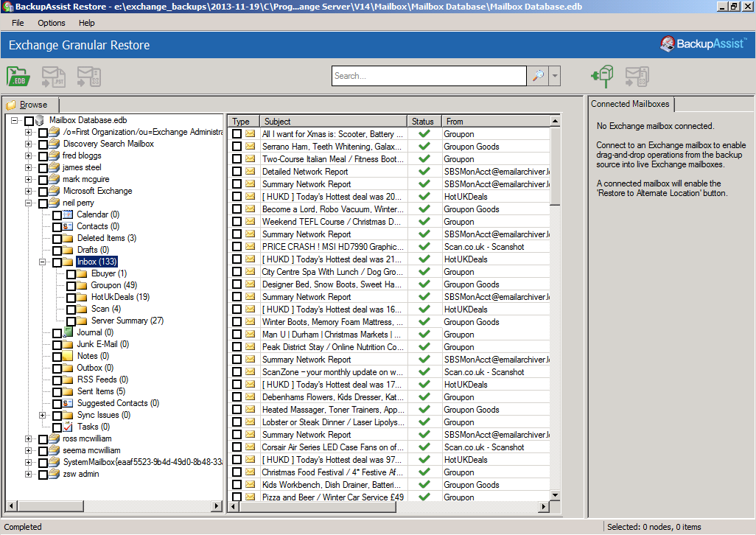
Task: Select the 'Corsair Air Series LED Case Fans' email
Action: [389, 447]
